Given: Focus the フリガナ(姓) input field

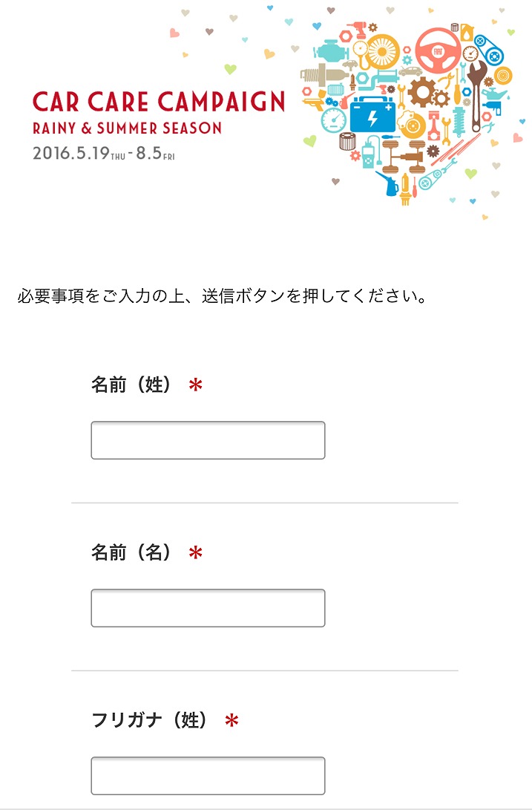Looking at the screenshot, I should (208, 776).
